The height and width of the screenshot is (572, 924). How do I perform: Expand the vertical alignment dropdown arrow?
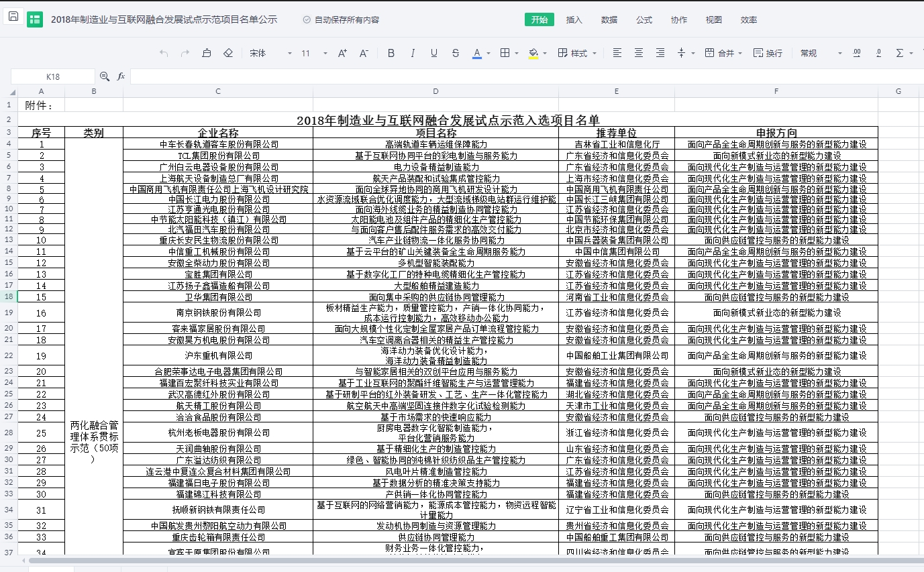pos(692,54)
